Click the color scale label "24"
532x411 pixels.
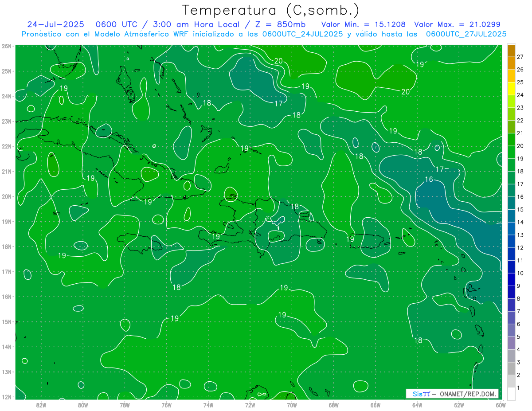click(520, 95)
